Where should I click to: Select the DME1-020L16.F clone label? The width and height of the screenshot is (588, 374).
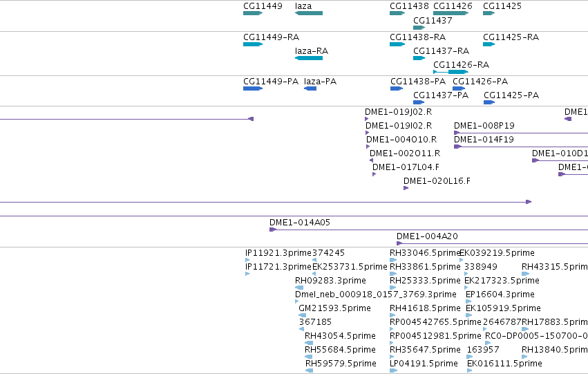click(437, 181)
